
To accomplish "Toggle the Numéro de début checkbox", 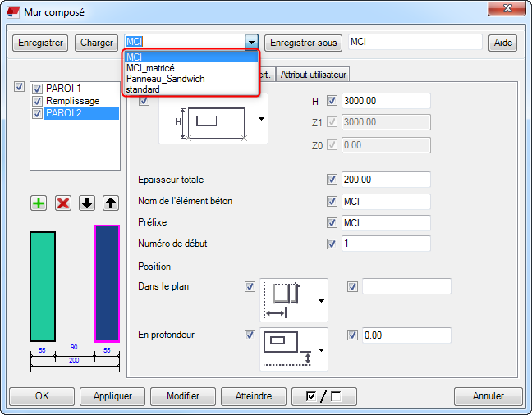I will pyautogui.click(x=332, y=244).
